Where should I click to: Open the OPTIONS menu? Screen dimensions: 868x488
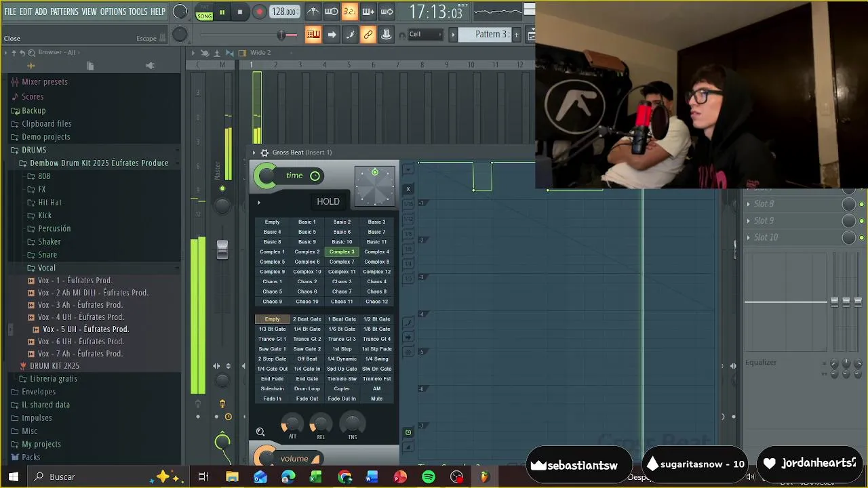pyautogui.click(x=113, y=12)
